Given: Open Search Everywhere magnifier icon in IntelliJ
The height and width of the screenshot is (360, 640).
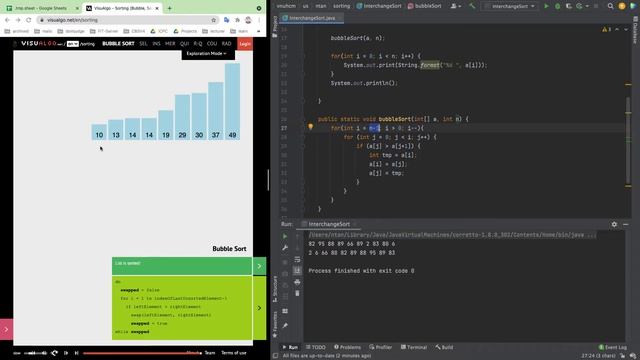Looking at the screenshot, I should pos(610,6).
